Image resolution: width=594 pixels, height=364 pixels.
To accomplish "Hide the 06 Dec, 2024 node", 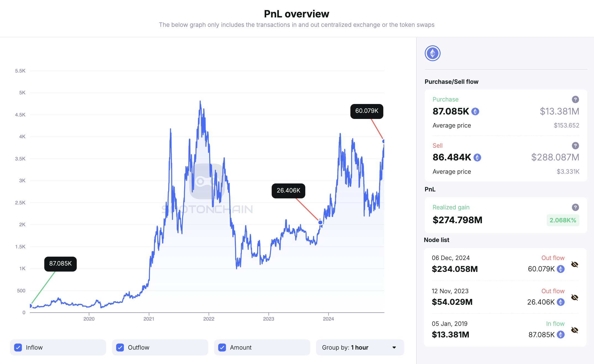I will click(x=574, y=264).
